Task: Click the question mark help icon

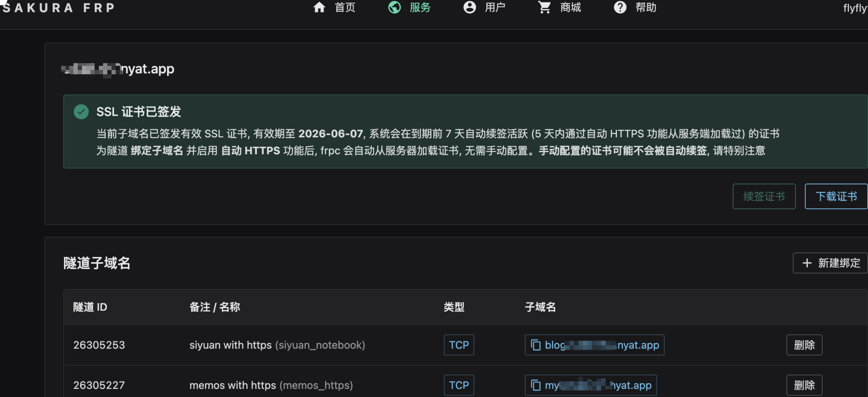Action: pyautogui.click(x=620, y=7)
